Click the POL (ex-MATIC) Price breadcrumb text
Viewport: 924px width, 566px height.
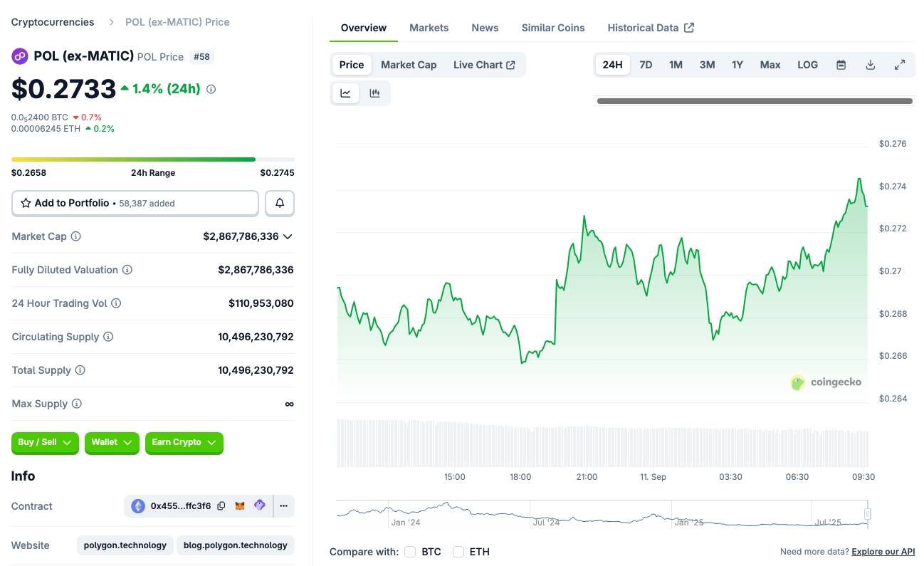177,22
